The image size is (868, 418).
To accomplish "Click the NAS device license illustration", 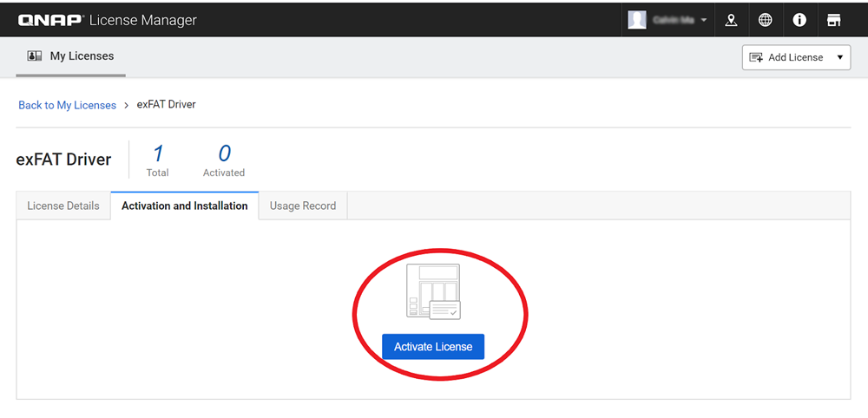I will coord(432,291).
